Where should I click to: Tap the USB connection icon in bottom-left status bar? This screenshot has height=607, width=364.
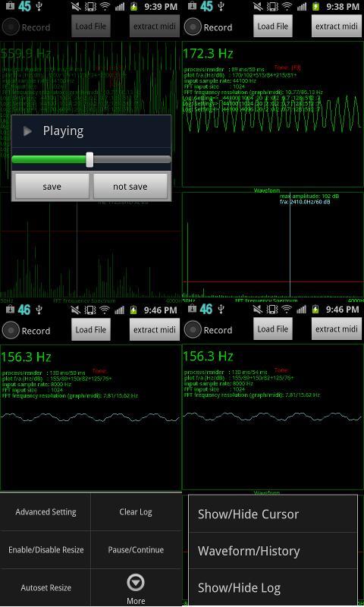[39, 310]
